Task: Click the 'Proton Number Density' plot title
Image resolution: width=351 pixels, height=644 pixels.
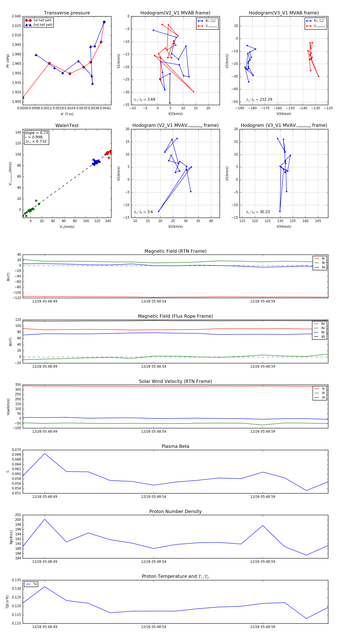Action: (175, 511)
